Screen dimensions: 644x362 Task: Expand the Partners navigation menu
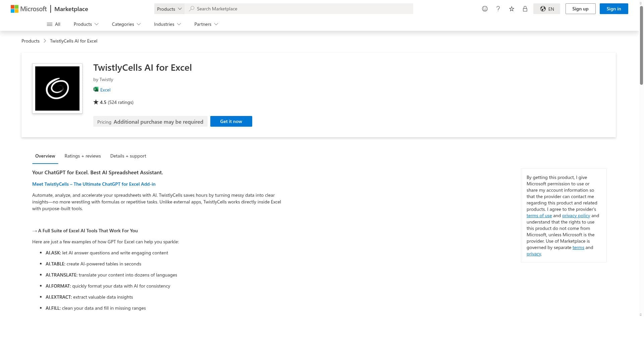[x=206, y=24]
